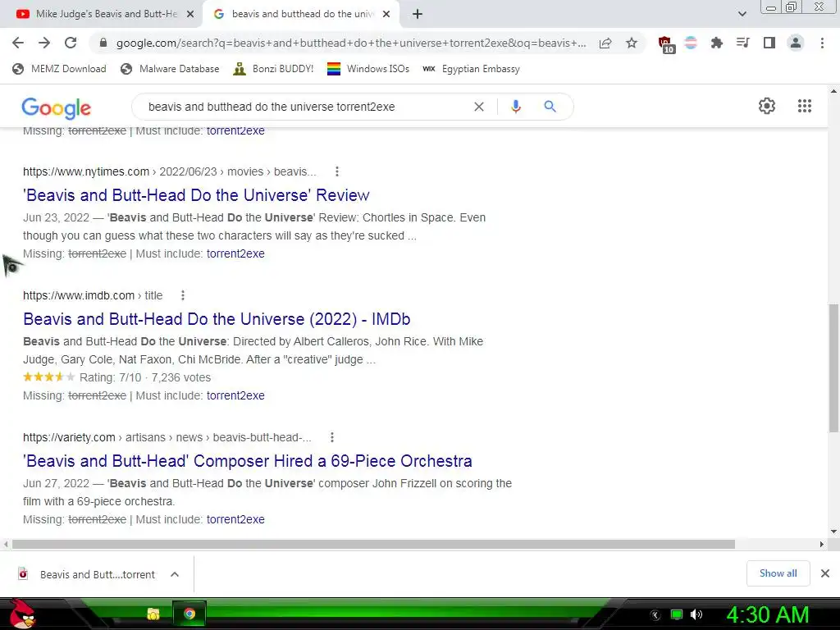840x630 pixels.
Task: Open MEMZ Download bookmark
Action: [59, 69]
